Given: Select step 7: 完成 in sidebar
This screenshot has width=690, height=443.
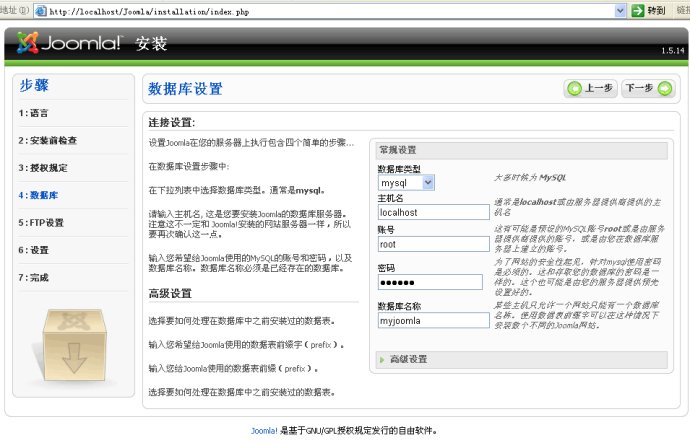Looking at the screenshot, I should [x=33, y=278].
